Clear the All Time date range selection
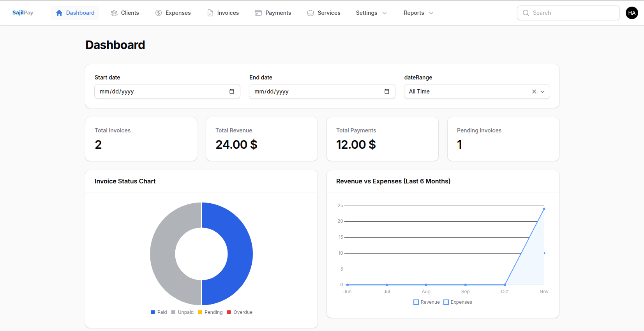 click(x=534, y=92)
